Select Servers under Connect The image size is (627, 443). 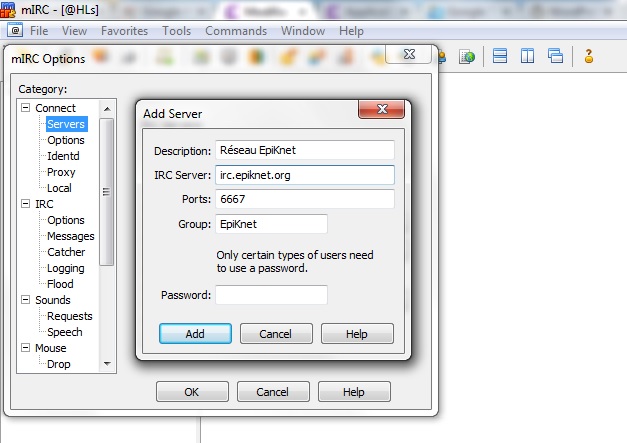(66, 124)
